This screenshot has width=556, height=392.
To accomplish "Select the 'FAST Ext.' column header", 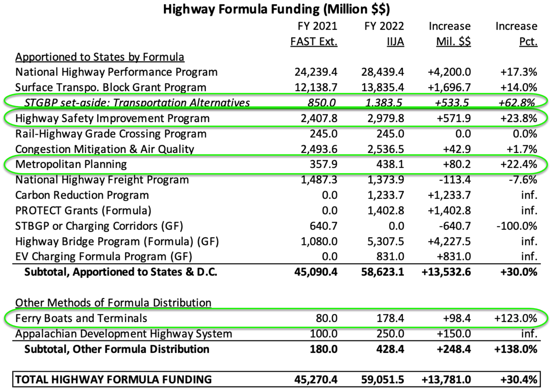I will [314, 42].
